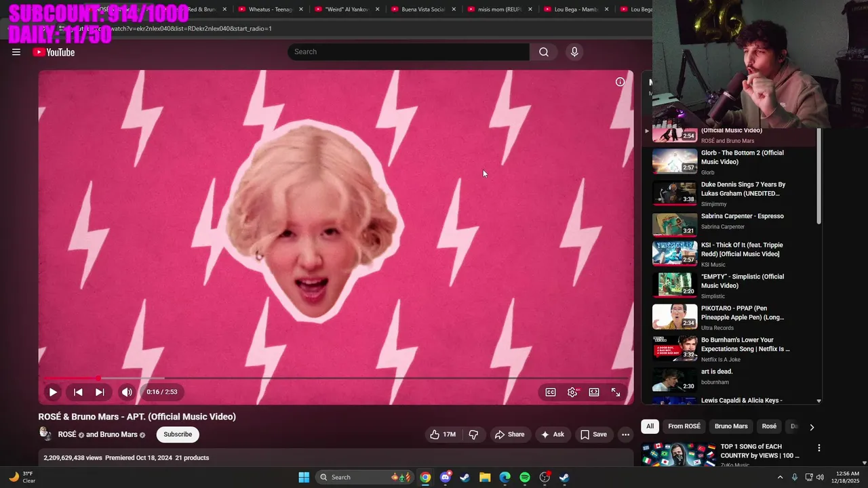Close the Buena Vista Social tab
The width and height of the screenshot is (868, 488).
454,9
